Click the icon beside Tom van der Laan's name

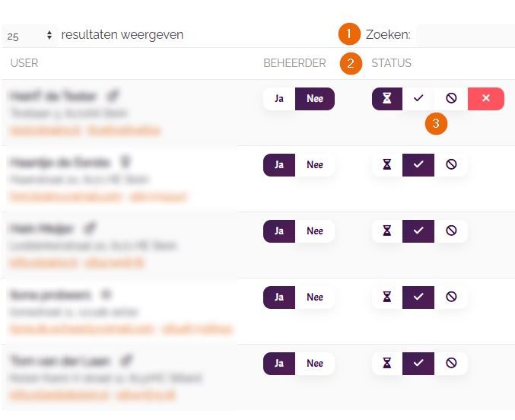127,361
